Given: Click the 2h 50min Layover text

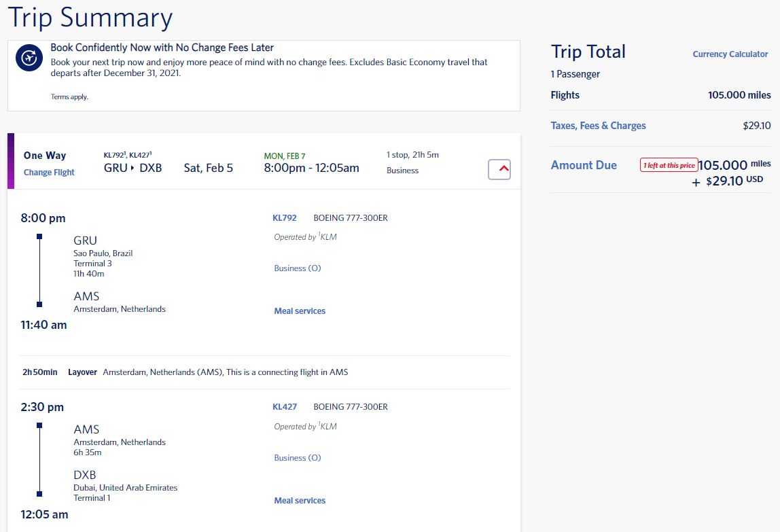Looking at the screenshot, I should [x=60, y=372].
